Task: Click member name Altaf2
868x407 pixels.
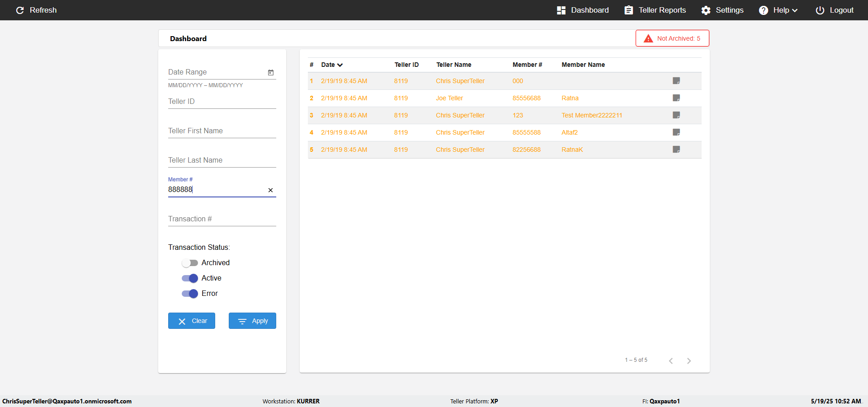Action: 570,132
